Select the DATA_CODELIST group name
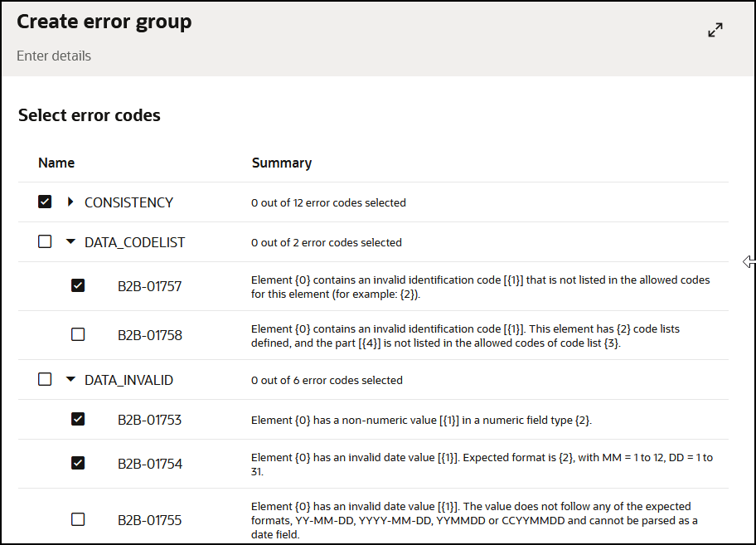The width and height of the screenshot is (756, 545). (x=134, y=242)
